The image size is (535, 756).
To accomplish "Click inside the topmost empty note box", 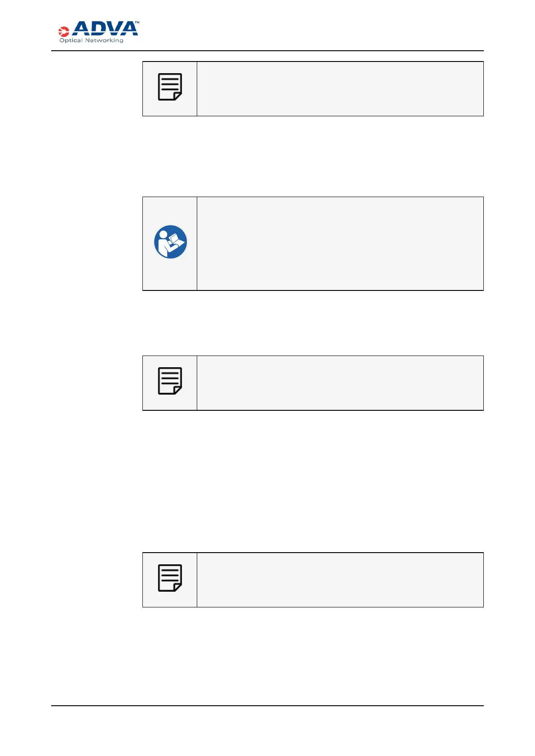I will pos(340,89).
